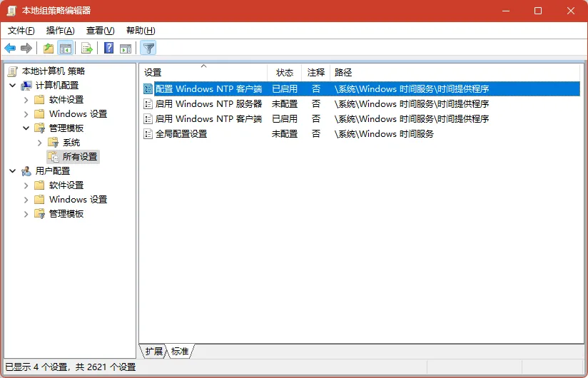The height and width of the screenshot is (378, 588).
Task: Expand Windows 设置 under 用户配置
Action: 26,200
